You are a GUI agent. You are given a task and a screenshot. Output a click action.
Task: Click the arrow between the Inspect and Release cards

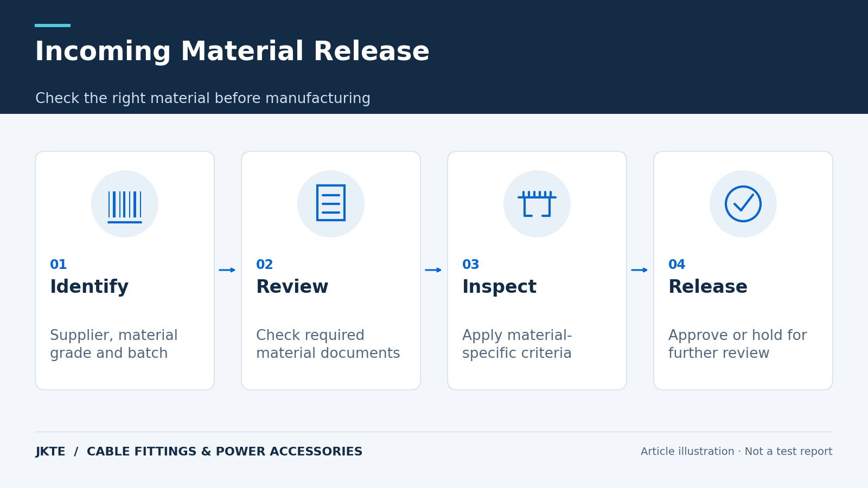click(x=640, y=270)
